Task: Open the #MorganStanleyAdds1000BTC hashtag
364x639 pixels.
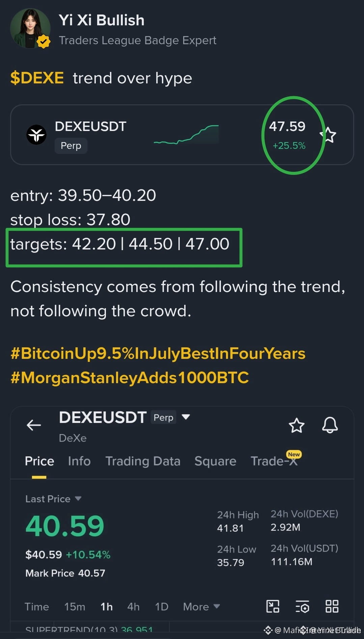Action: point(130,377)
